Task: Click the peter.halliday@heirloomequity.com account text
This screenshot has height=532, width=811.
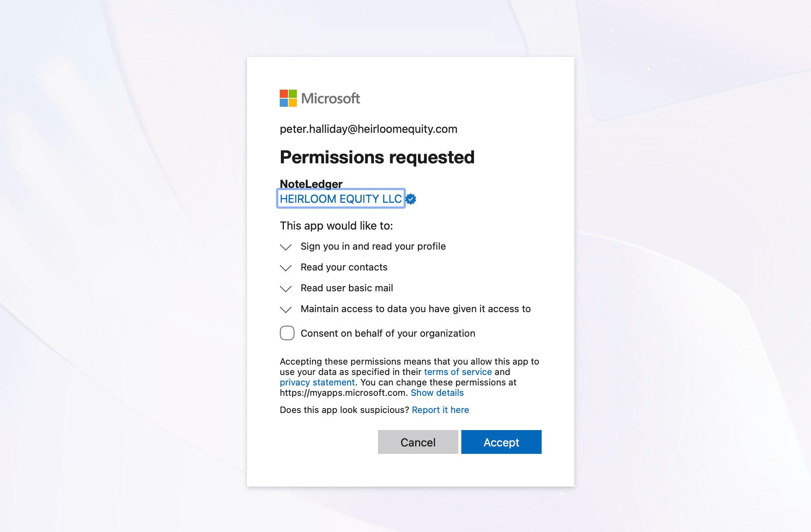Action: point(369,129)
